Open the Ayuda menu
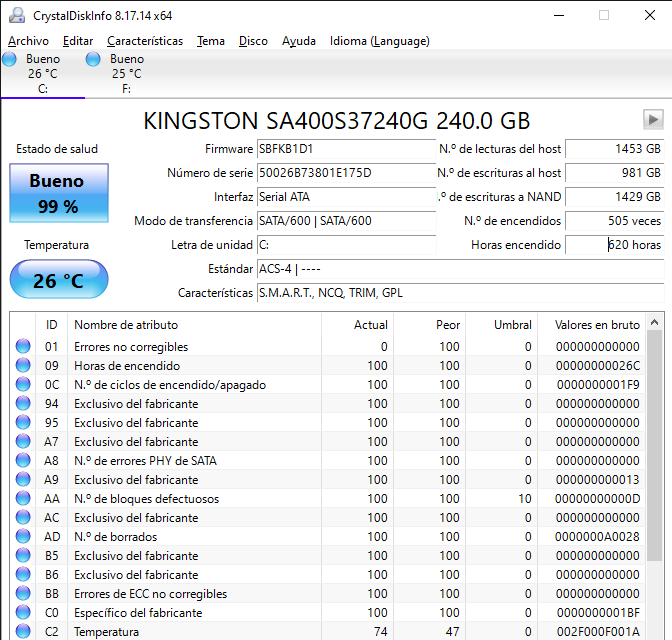 coord(299,41)
